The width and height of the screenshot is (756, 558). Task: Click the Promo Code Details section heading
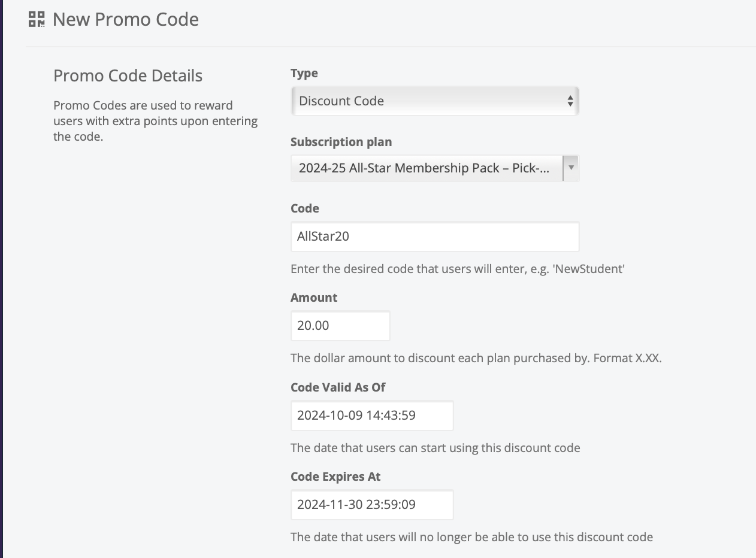(128, 76)
